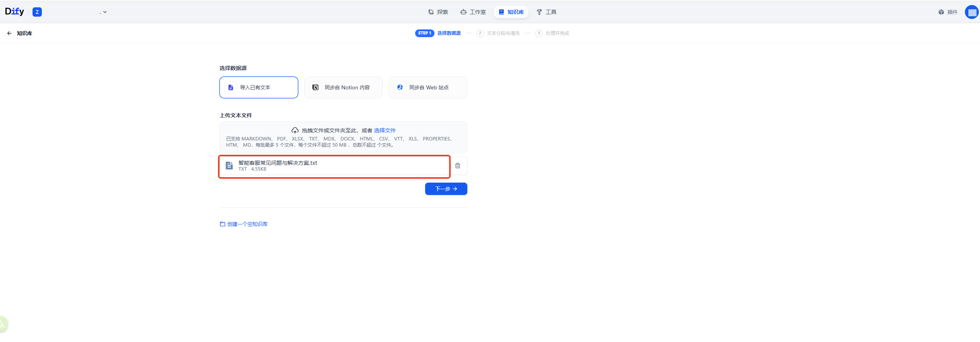
Task: Click the 选择文件 link
Action: point(384,130)
